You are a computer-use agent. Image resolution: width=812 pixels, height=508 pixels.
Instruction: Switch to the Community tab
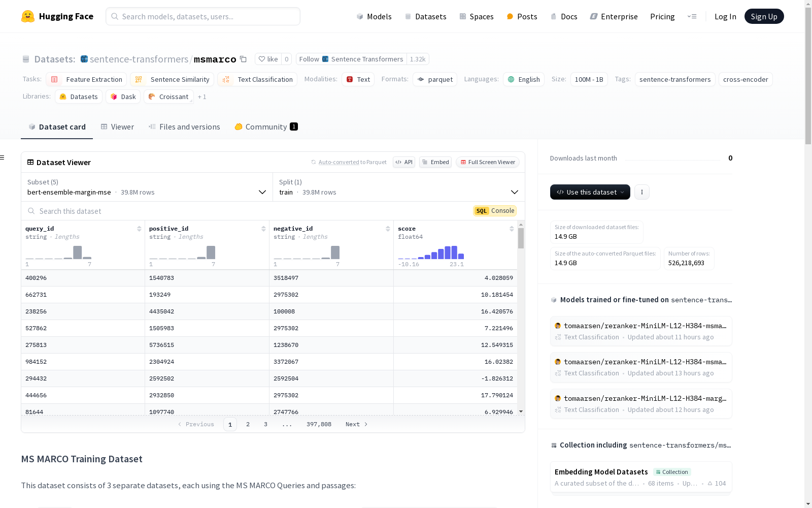coord(266,126)
